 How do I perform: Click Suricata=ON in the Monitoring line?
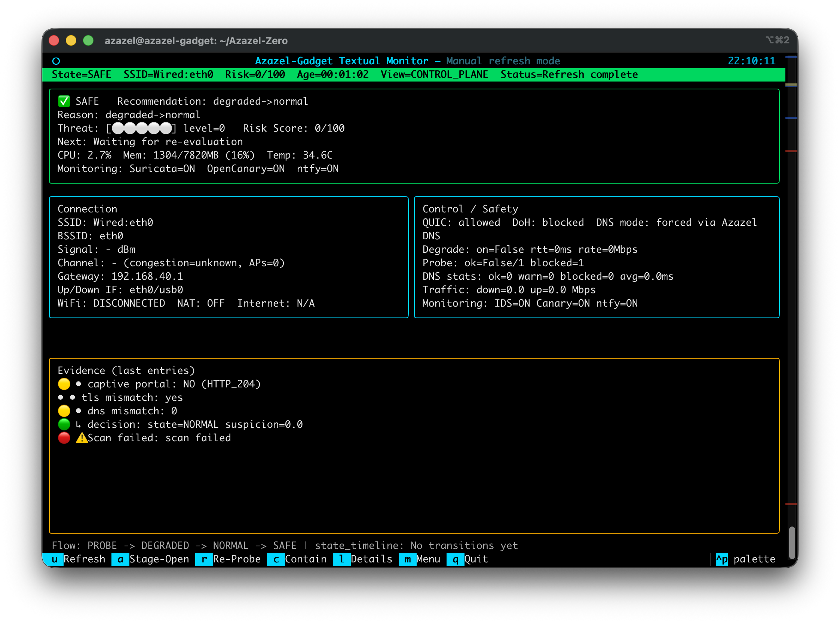coord(162,169)
